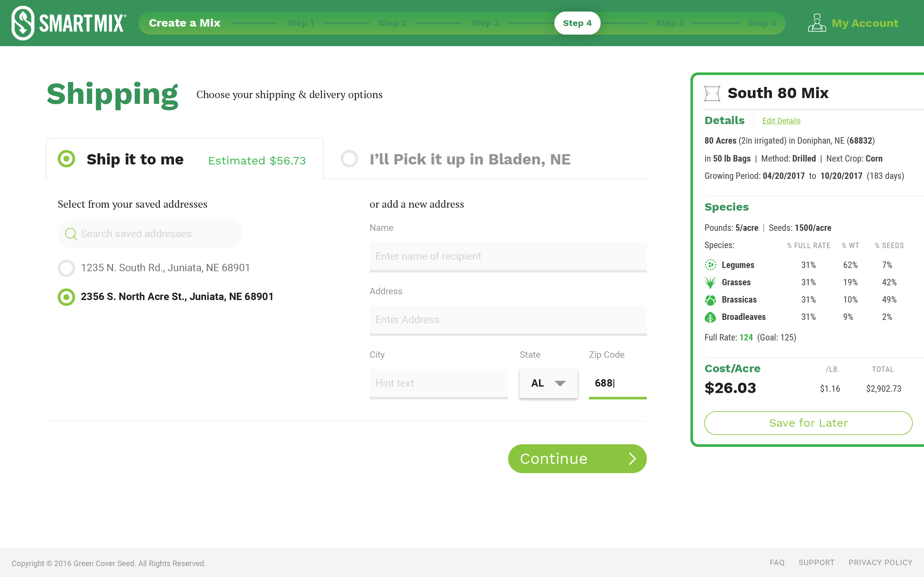This screenshot has width=924, height=577.
Task: Click the Legumes species icon
Action: 710,265
